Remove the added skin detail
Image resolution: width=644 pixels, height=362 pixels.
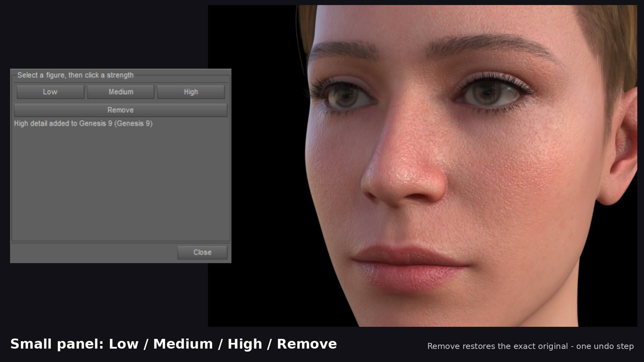(120, 110)
